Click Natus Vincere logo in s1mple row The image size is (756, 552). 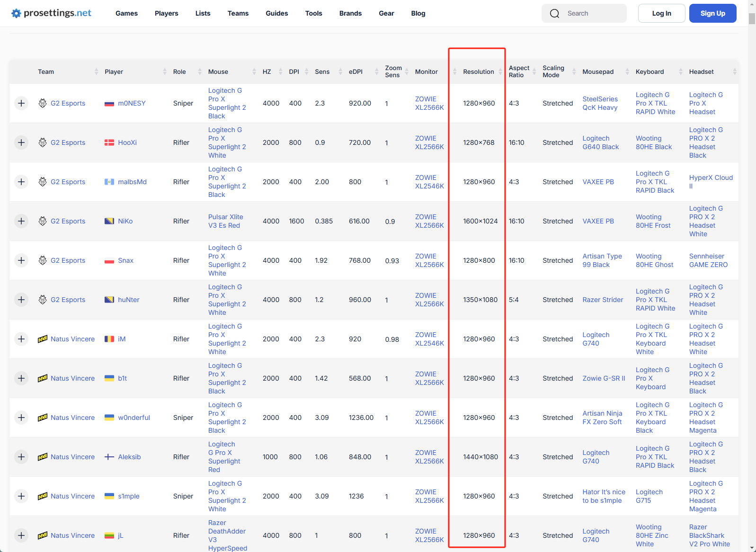click(x=43, y=496)
